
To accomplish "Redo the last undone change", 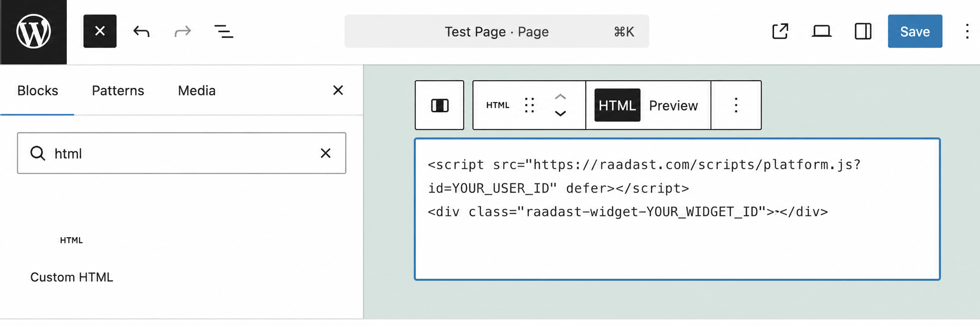I will click(182, 31).
